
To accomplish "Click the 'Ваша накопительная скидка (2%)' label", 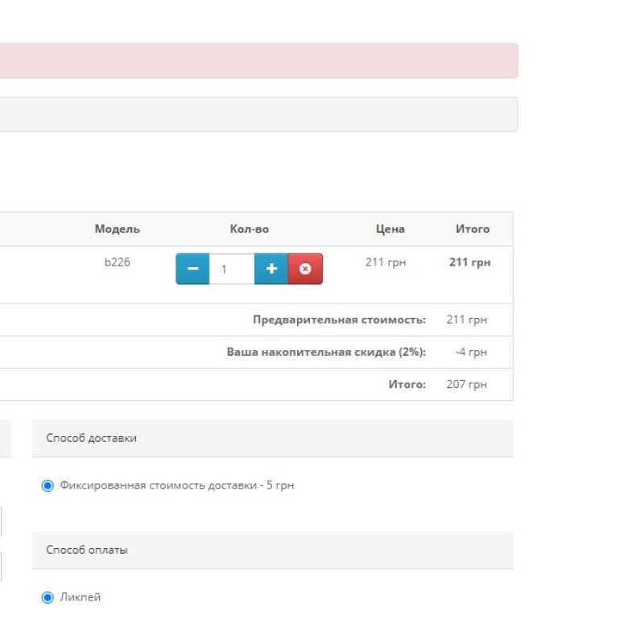I will click(326, 352).
